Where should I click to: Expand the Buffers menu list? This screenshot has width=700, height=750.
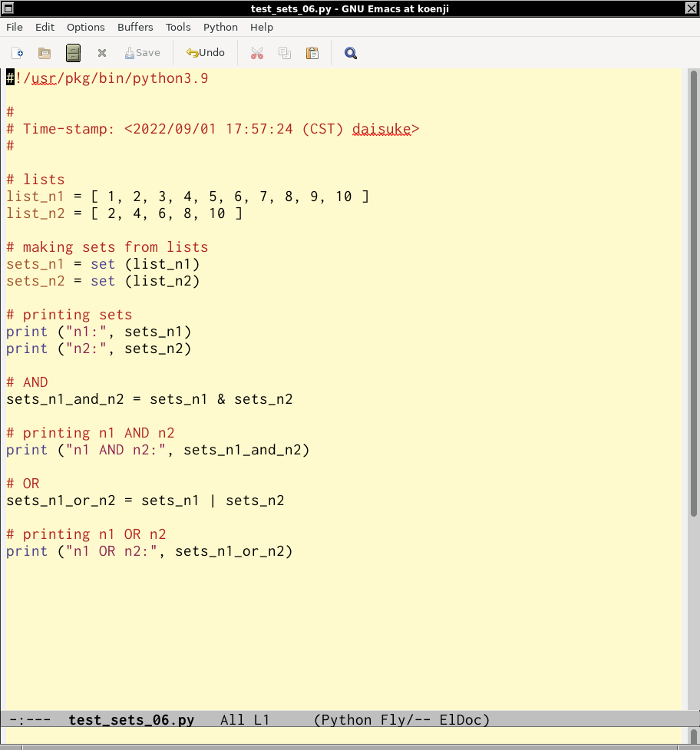tap(135, 27)
